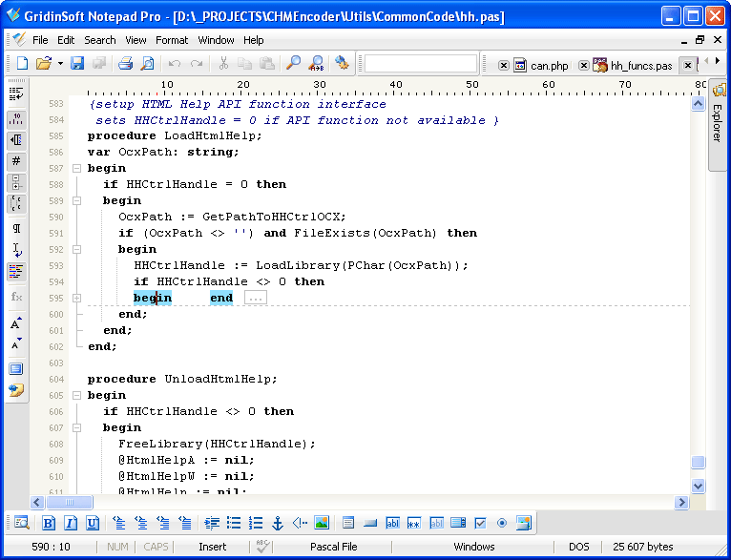Print the document
The height and width of the screenshot is (560, 731).
click(125, 63)
